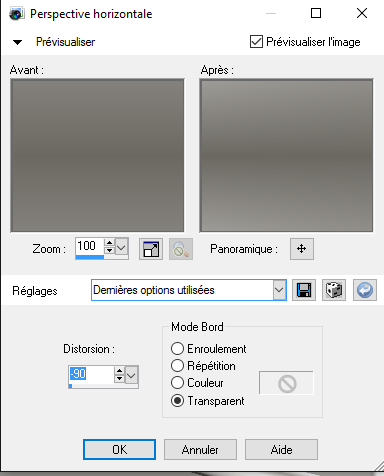Select the Répétition radio button
The image size is (384, 476).
177,366
